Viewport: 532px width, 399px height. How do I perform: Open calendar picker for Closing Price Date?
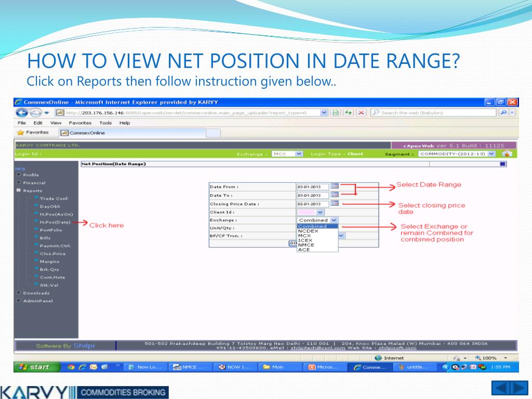click(335, 203)
